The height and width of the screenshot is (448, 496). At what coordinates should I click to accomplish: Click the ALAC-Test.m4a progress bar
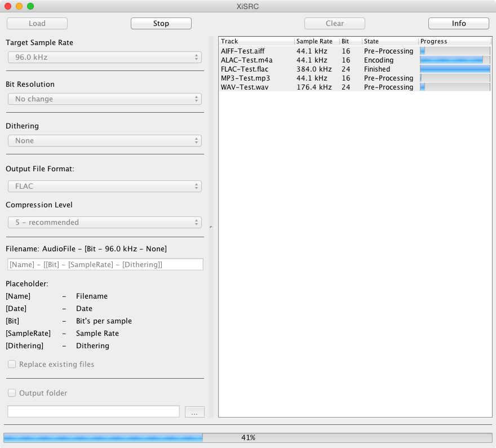pyautogui.click(x=455, y=60)
